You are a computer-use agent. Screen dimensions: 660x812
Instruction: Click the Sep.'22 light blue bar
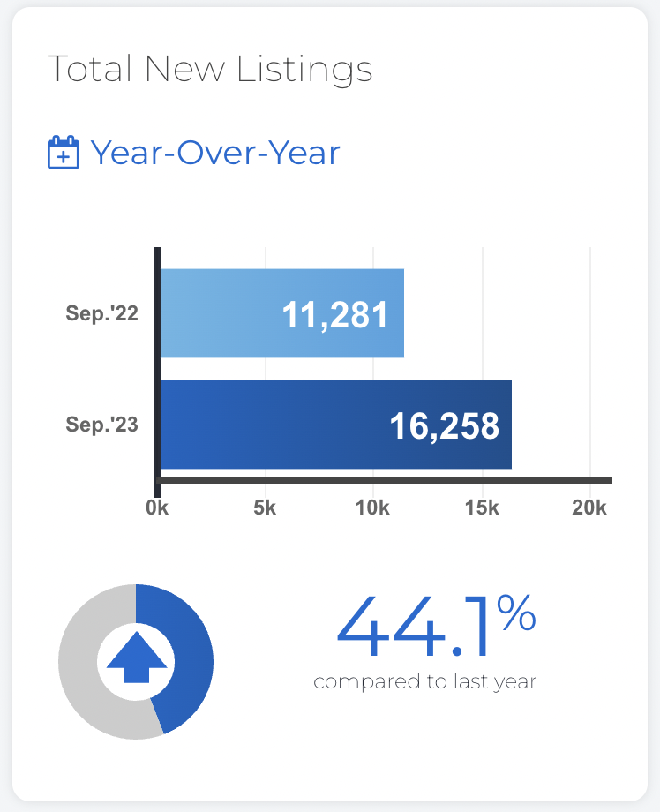282,313
